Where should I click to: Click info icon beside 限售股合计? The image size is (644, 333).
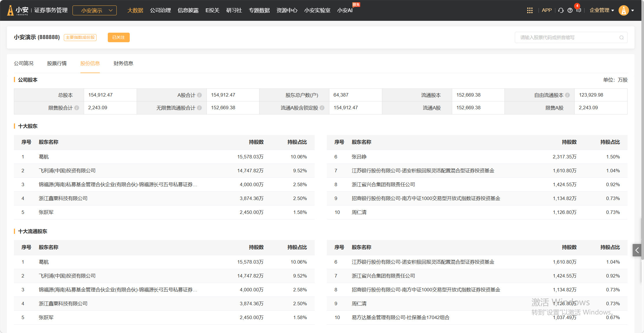click(x=77, y=108)
